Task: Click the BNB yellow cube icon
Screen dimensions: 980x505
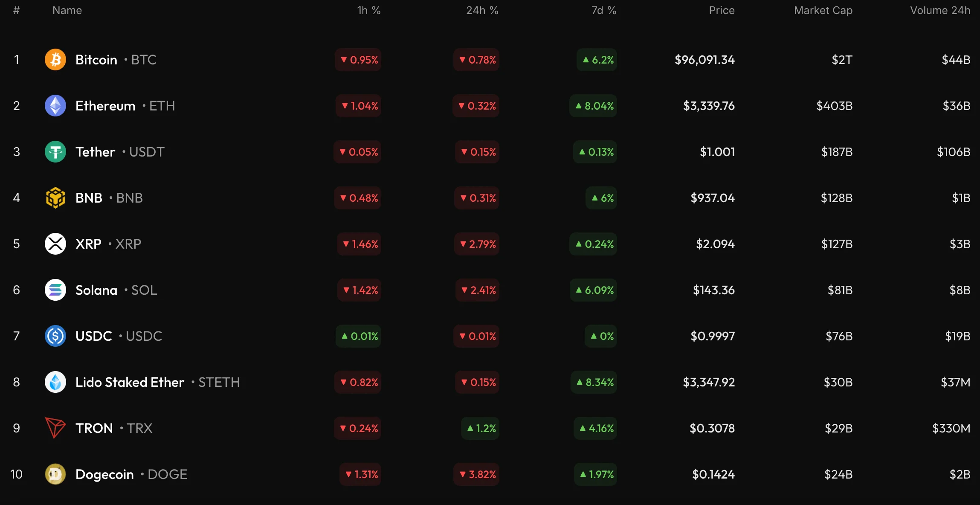Action: (55, 198)
